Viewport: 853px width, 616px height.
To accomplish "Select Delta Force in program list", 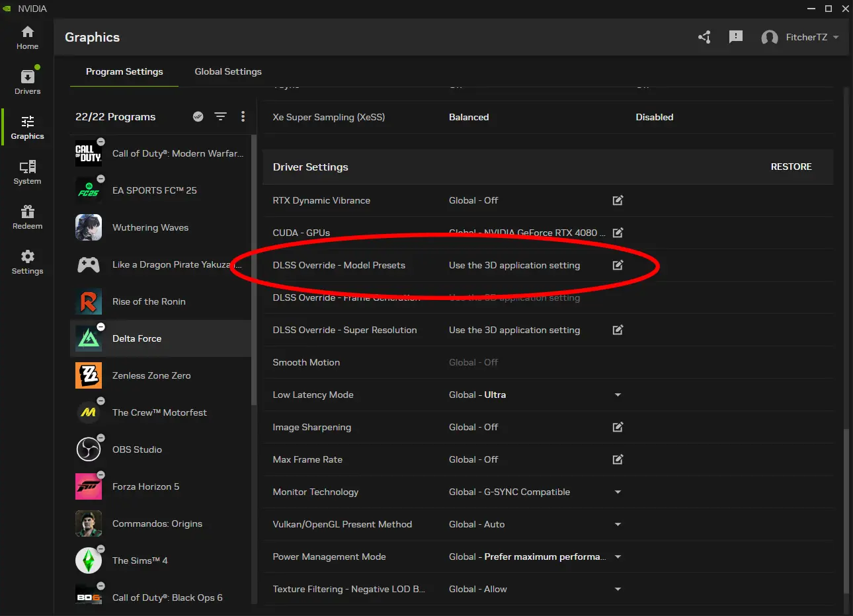I will pos(160,338).
